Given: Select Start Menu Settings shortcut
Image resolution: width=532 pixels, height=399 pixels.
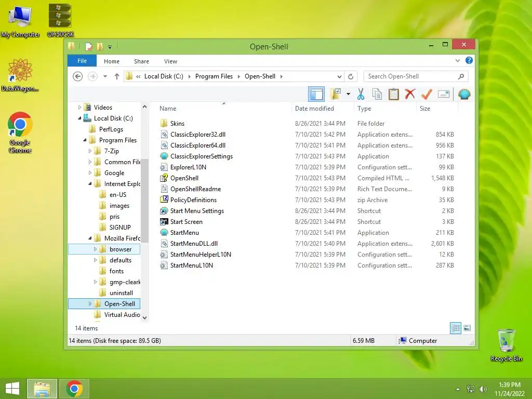Looking at the screenshot, I should (197, 211).
